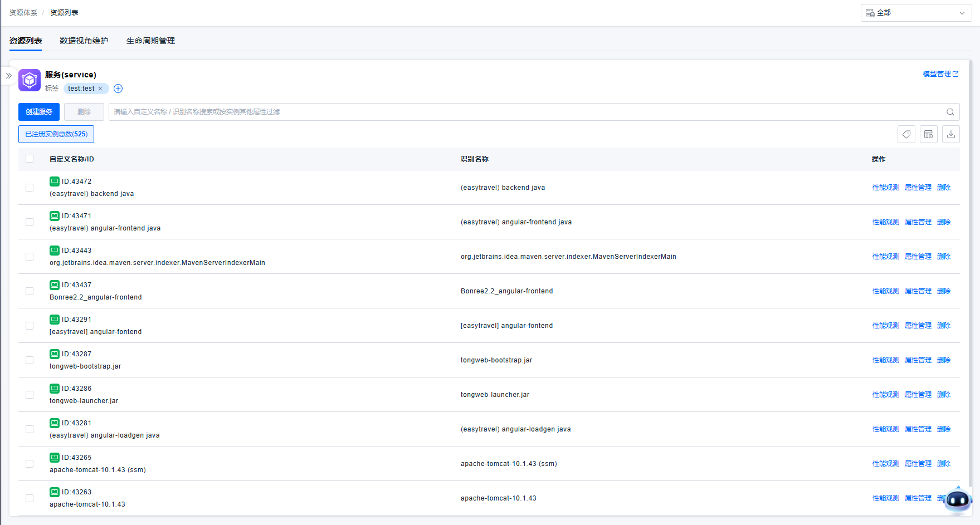
Task: Expand the collapsed left sidebar
Action: pos(9,76)
